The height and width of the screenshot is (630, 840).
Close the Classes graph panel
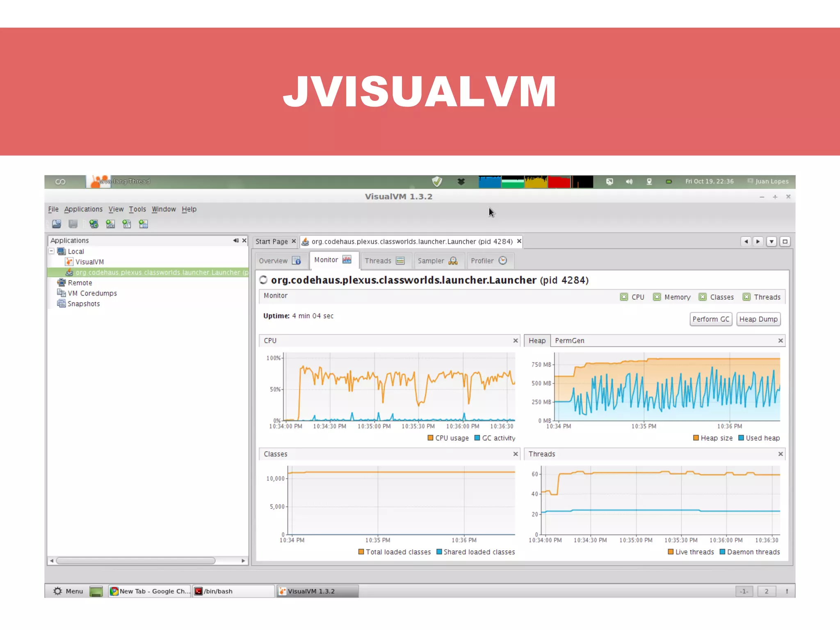(516, 454)
